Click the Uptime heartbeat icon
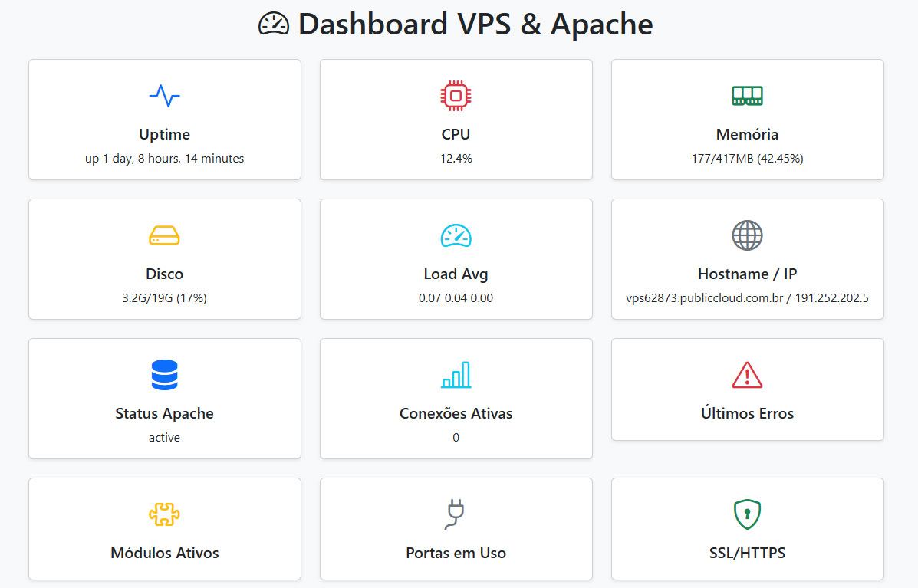This screenshot has height=588, width=918. tap(164, 95)
